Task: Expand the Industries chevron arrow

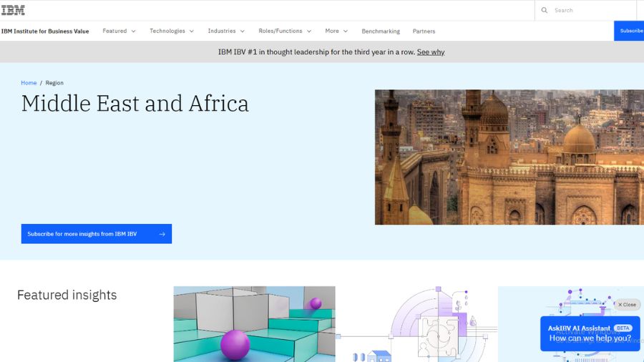Action: (243, 31)
